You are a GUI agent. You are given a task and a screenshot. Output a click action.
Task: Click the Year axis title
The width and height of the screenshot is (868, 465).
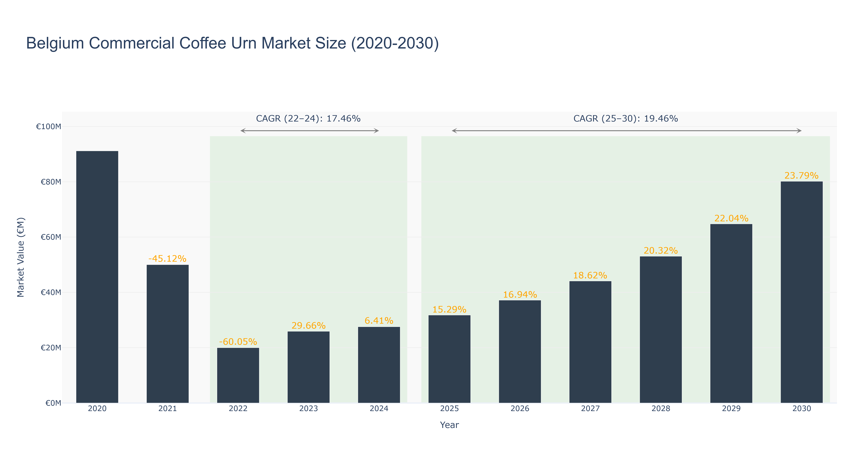449,425
